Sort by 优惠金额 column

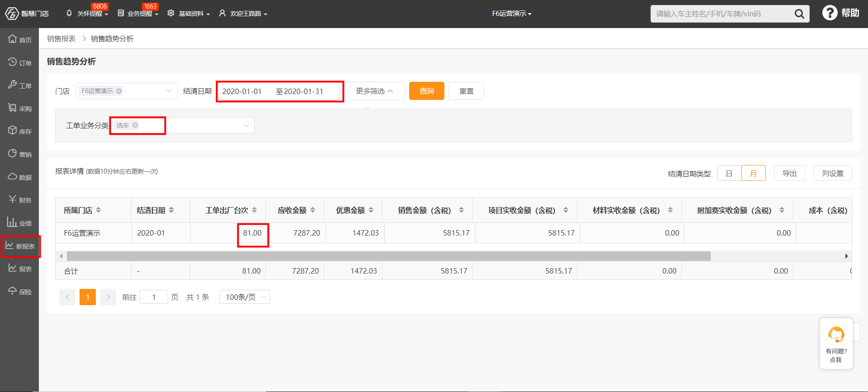pyautogui.click(x=371, y=210)
